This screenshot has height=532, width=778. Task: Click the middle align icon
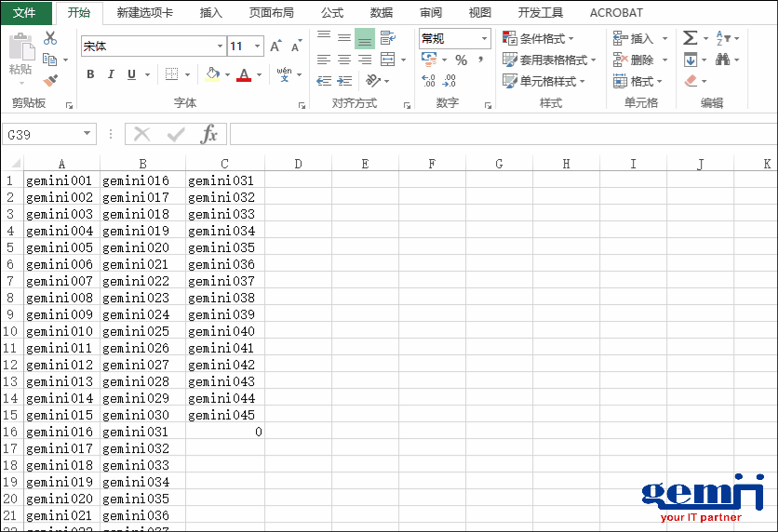pyautogui.click(x=344, y=38)
